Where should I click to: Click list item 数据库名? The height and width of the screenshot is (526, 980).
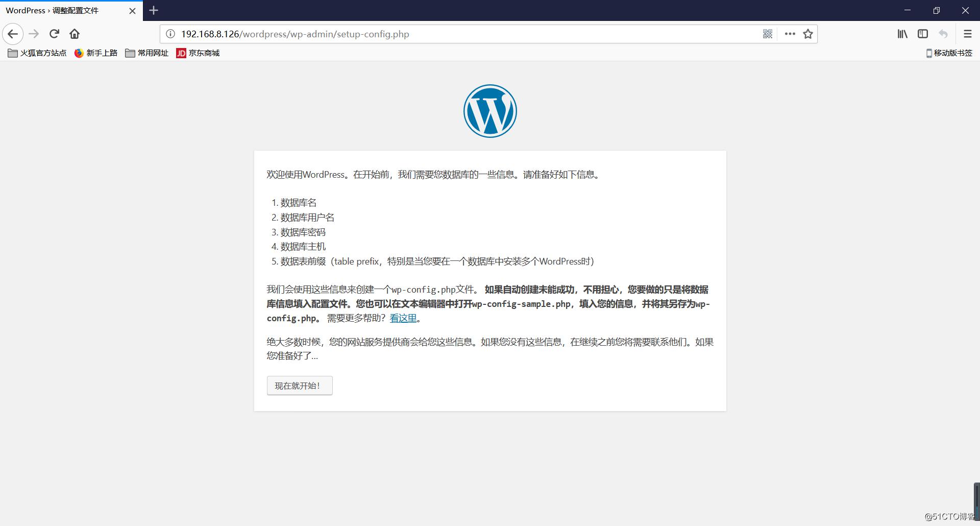(x=299, y=203)
